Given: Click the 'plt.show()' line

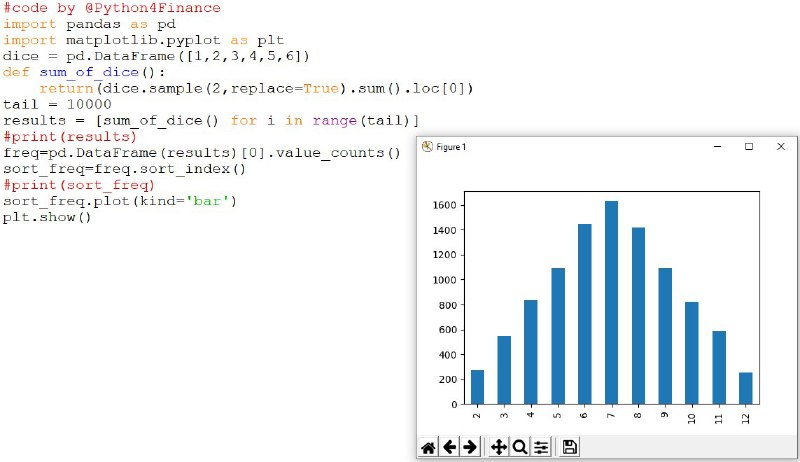Looking at the screenshot, I should (47, 217).
